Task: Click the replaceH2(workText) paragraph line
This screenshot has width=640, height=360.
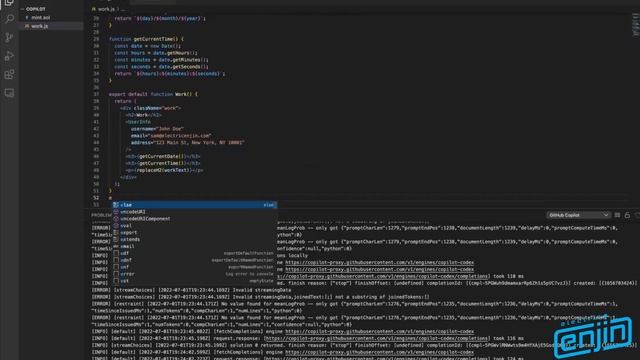Action: tap(164, 170)
